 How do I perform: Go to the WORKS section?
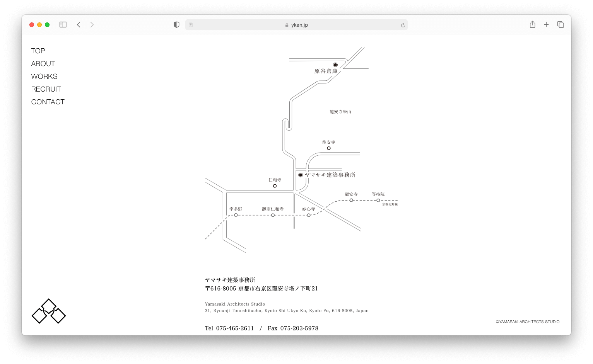click(x=44, y=77)
